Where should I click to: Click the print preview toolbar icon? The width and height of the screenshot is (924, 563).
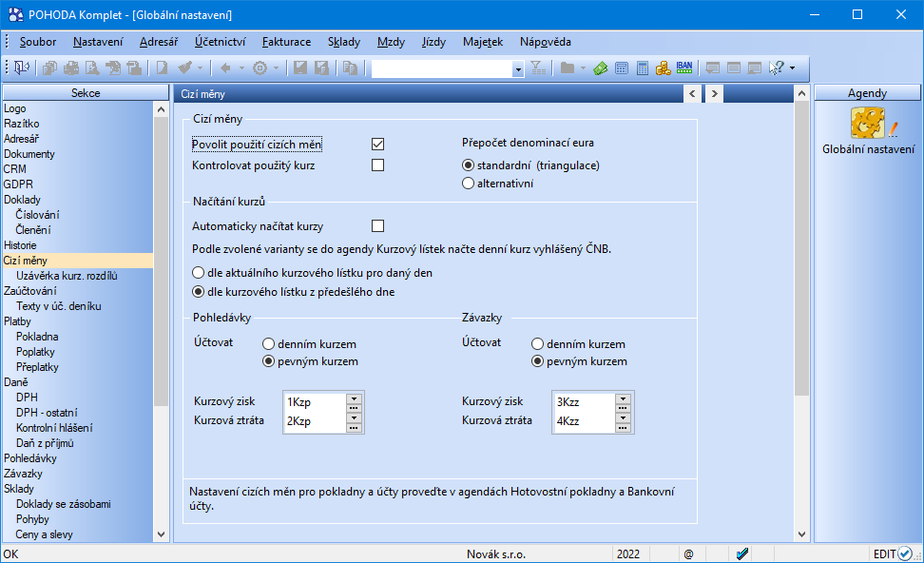[92, 68]
